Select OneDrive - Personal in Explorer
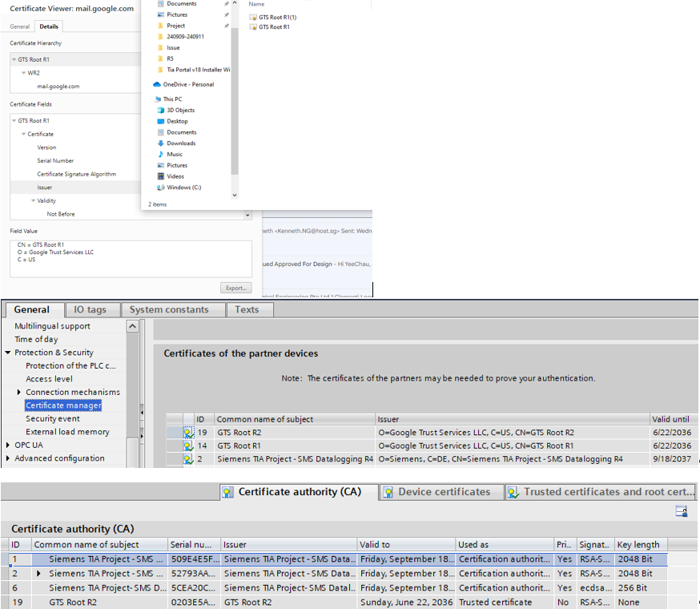 188,84
